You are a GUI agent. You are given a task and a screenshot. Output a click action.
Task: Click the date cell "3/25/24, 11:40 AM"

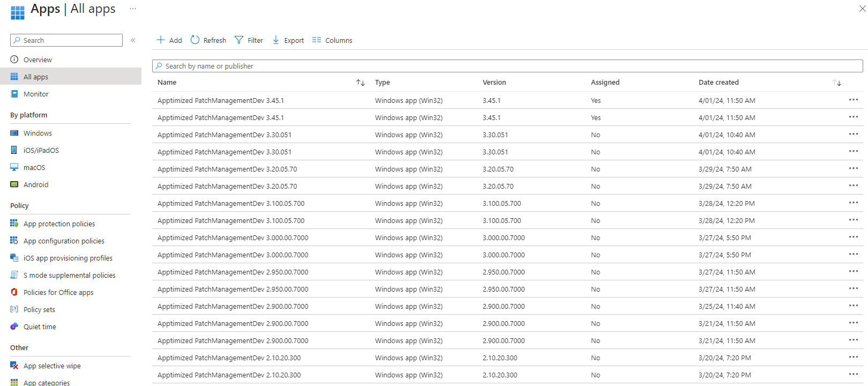pyautogui.click(x=727, y=306)
